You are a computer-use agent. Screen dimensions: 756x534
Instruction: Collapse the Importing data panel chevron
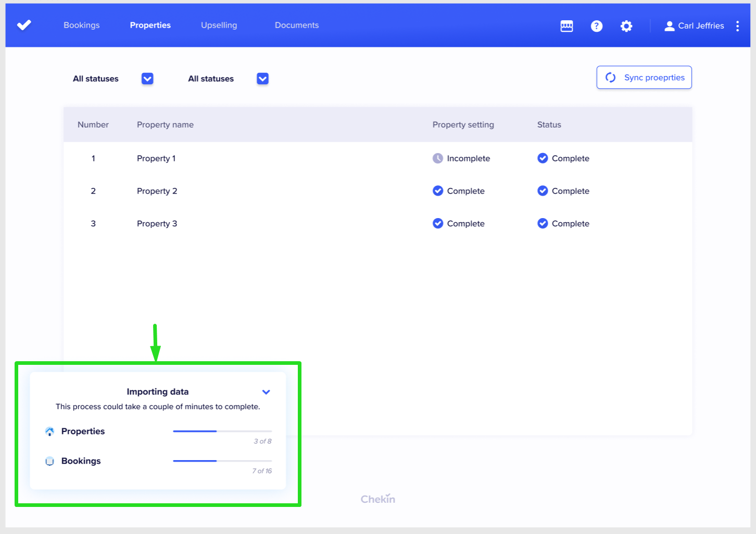266,392
